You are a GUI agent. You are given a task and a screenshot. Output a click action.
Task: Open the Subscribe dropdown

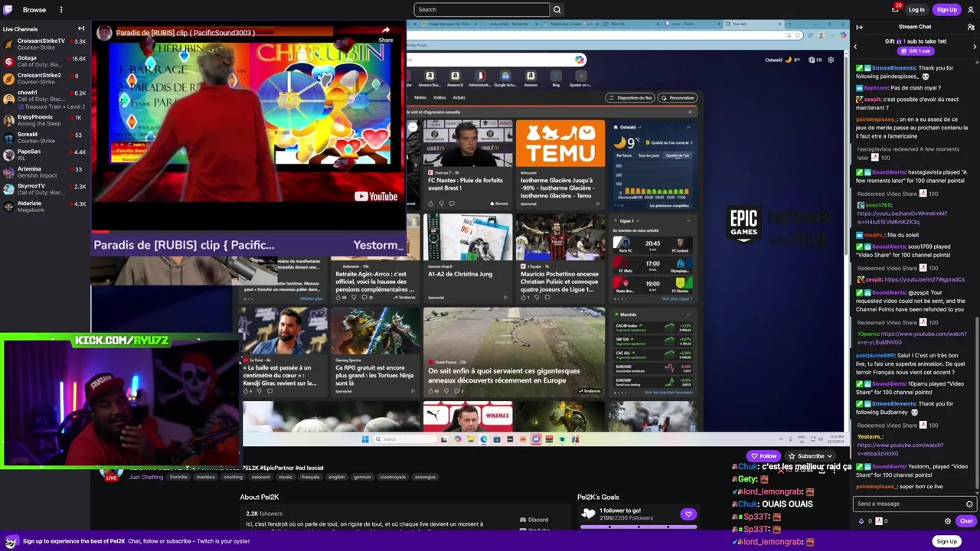click(x=812, y=456)
